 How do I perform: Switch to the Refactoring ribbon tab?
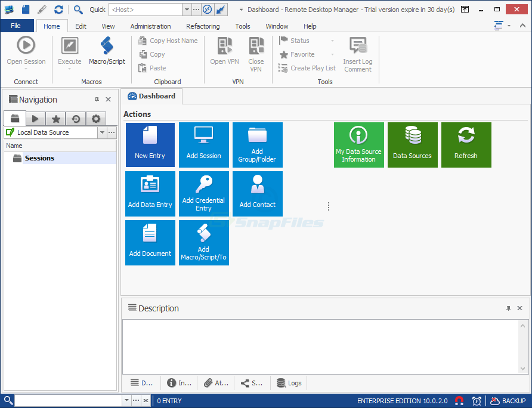coord(203,26)
